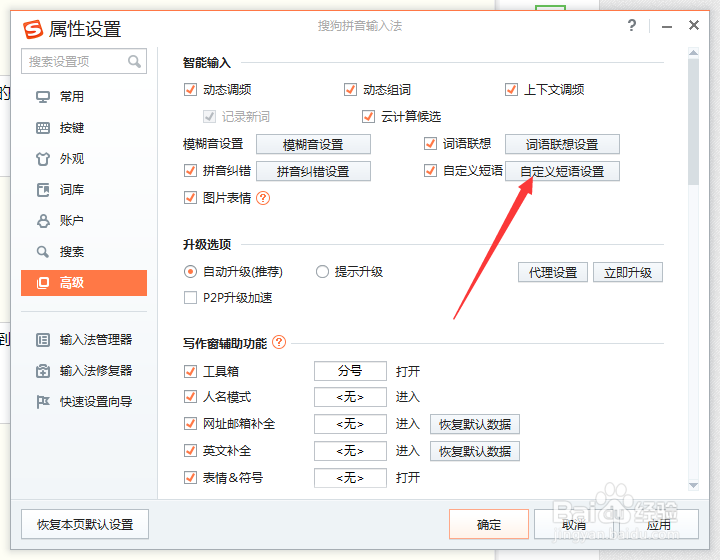Toggle the 上下文调频 checkbox
720x560 pixels.
coord(511,90)
